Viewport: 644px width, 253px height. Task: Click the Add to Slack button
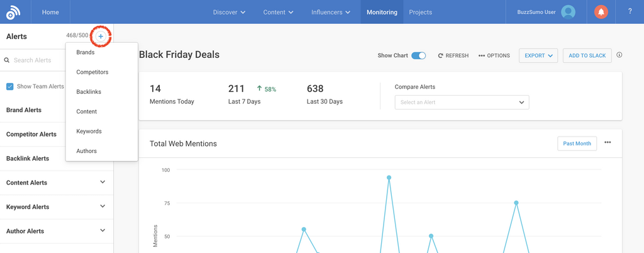point(587,55)
